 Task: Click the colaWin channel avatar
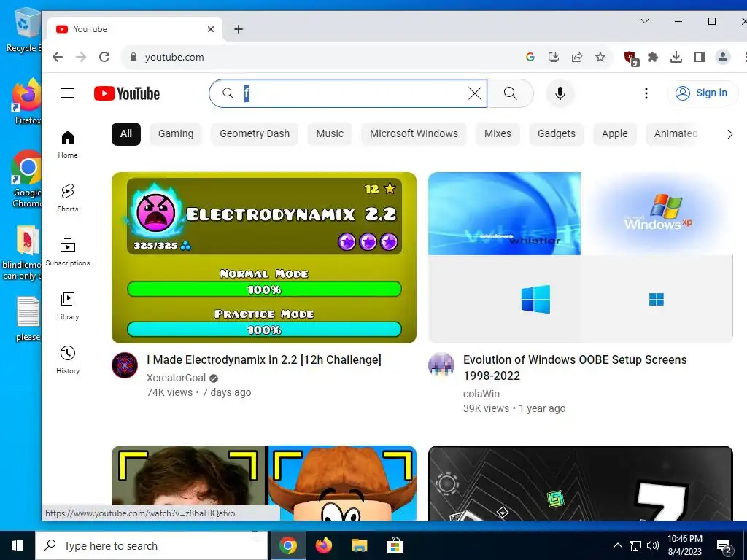pyautogui.click(x=441, y=365)
